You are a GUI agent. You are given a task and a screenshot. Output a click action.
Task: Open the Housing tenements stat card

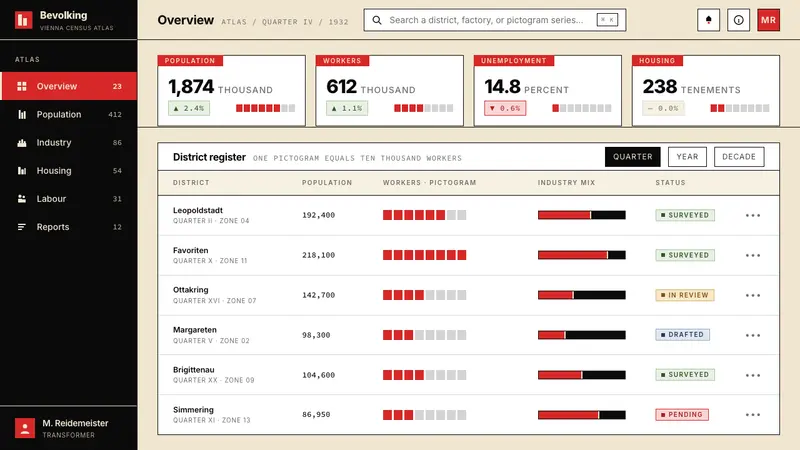[x=706, y=91]
